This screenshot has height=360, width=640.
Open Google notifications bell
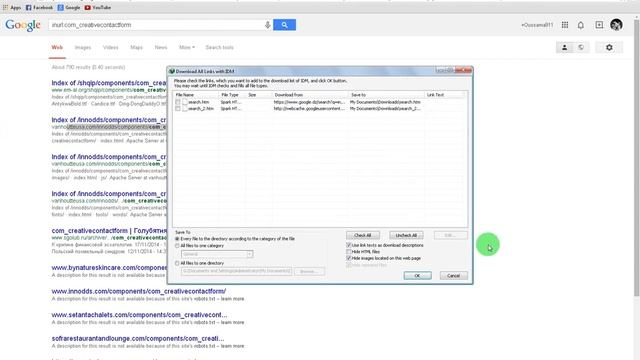point(580,25)
